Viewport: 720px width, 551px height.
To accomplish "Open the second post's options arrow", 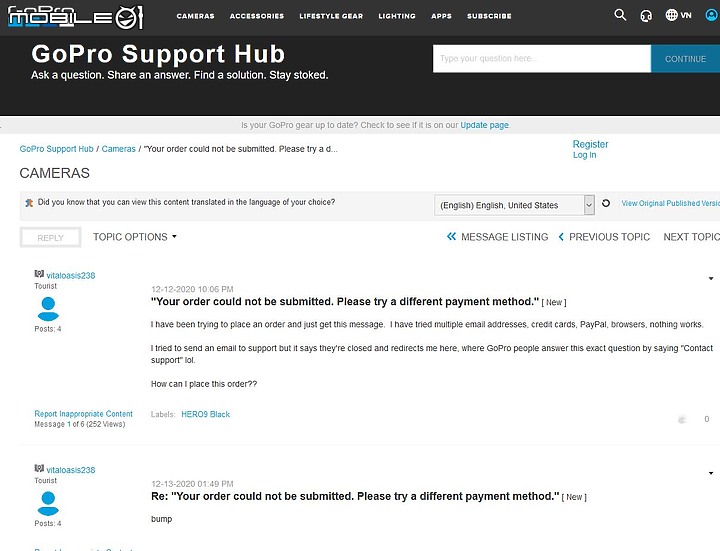I will coord(711,473).
